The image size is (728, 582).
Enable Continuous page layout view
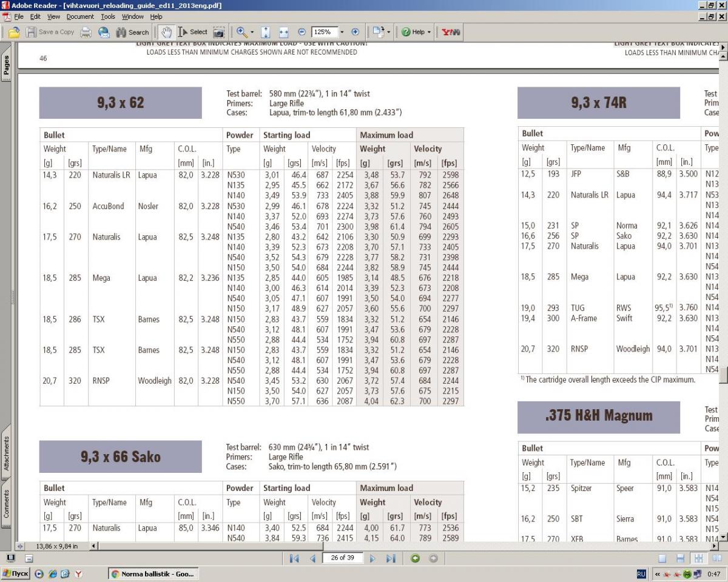pyautogui.click(x=681, y=558)
